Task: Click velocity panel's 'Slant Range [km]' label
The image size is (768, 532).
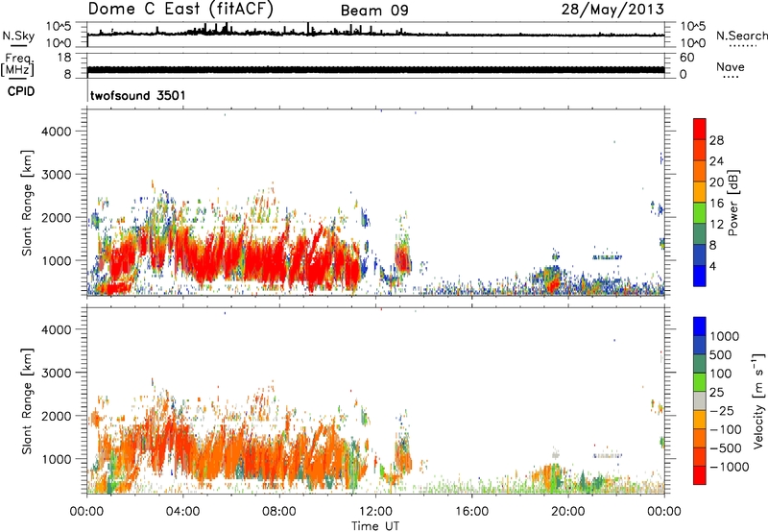Action: pyautogui.click(x=27, y=400)
